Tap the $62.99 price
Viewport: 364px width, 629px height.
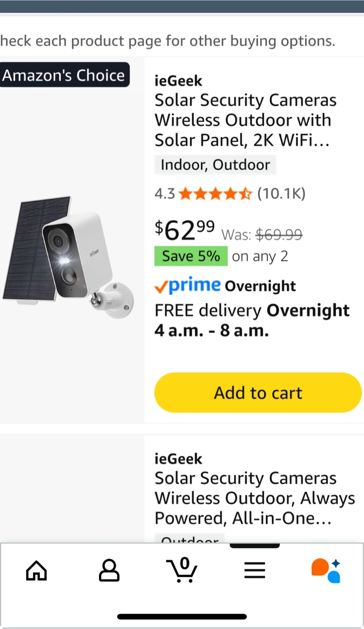click(185, 230)
